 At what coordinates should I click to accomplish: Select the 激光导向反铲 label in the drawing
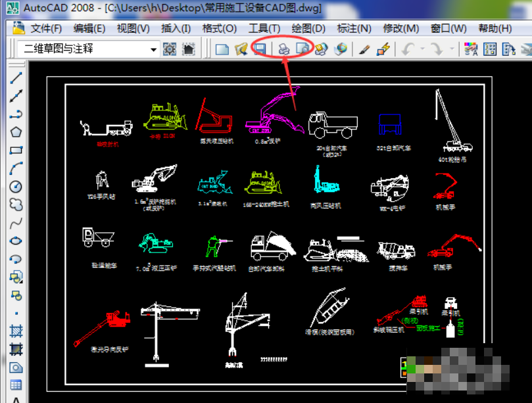click(109, 349)
